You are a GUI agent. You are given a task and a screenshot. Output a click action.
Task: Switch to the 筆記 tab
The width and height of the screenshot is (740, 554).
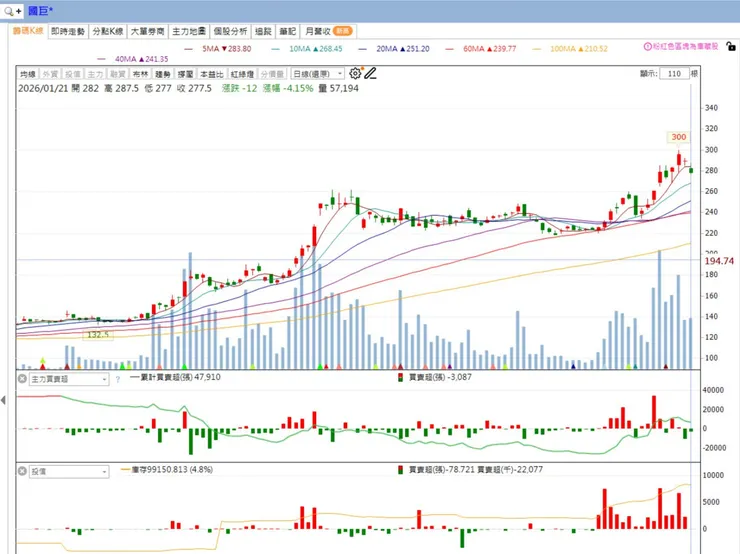click(287, 31)
